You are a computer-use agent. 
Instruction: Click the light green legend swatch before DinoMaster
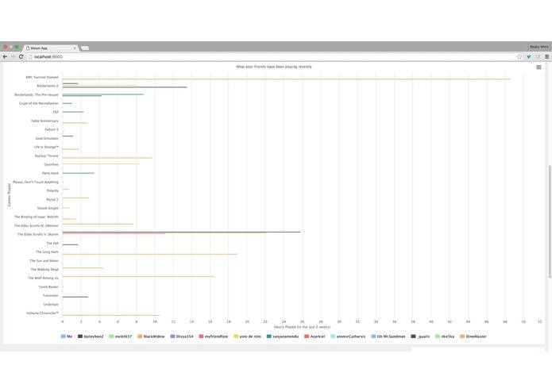coord(438,336)
